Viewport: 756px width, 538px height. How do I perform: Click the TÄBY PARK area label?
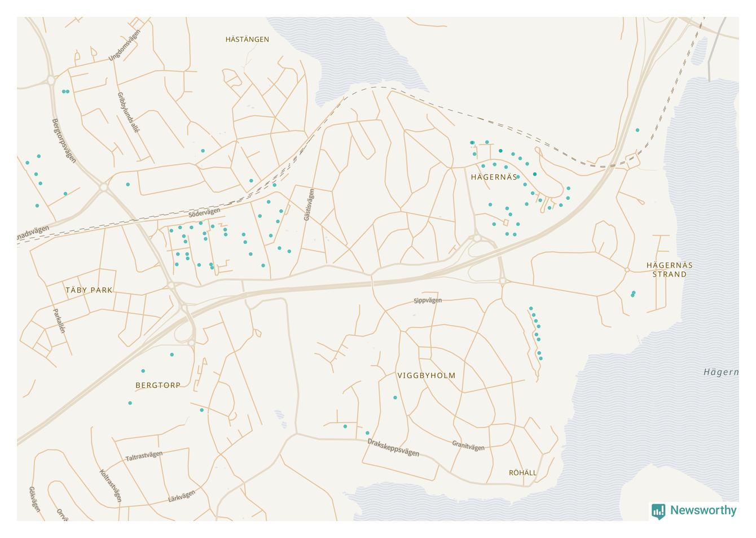89,290
